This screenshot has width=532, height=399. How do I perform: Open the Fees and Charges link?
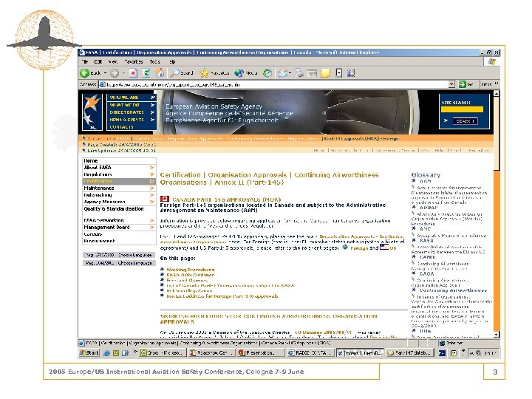point(187,280)
